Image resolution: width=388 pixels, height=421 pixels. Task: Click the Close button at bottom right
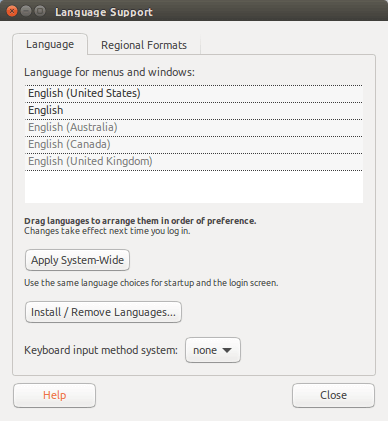coord(333,395)
